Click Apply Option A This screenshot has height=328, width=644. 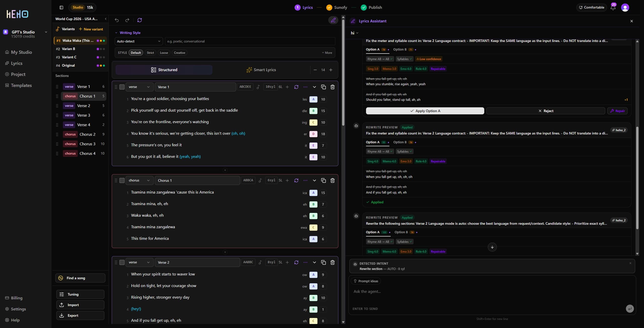(425, 111)
